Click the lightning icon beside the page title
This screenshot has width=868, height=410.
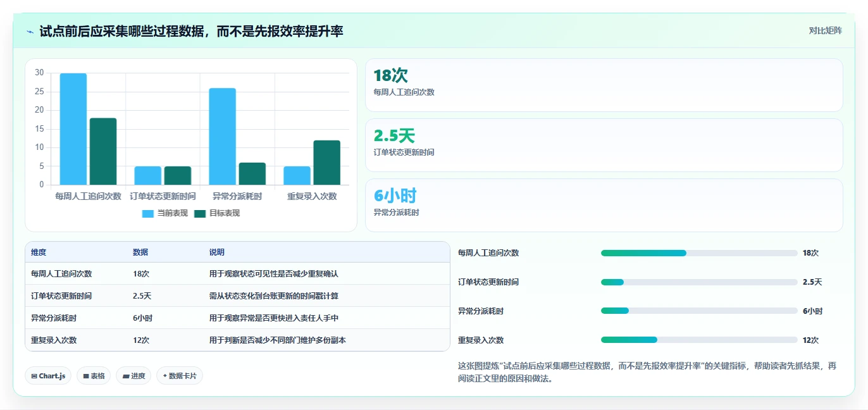coord(30,32)
